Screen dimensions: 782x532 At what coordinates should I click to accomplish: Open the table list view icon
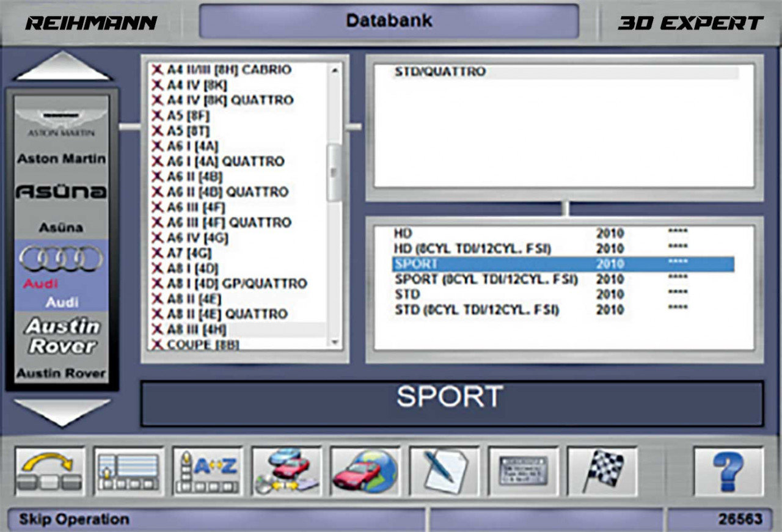click(129, 471)
